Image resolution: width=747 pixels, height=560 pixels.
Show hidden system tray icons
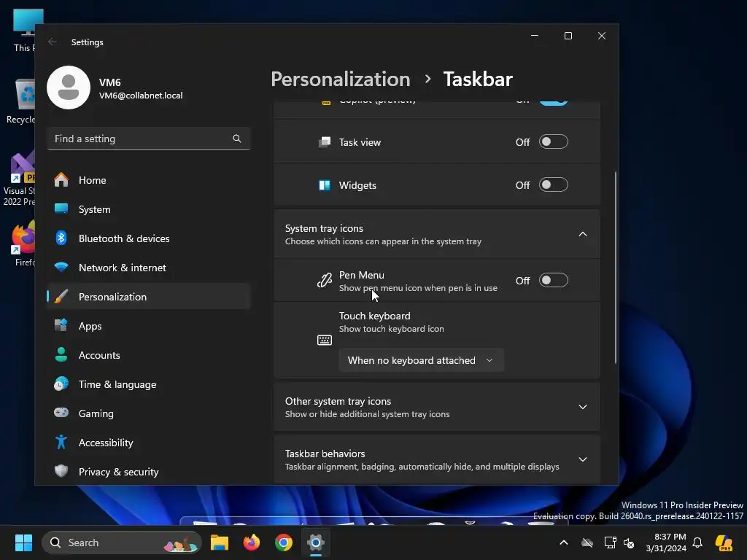(564, 542)
